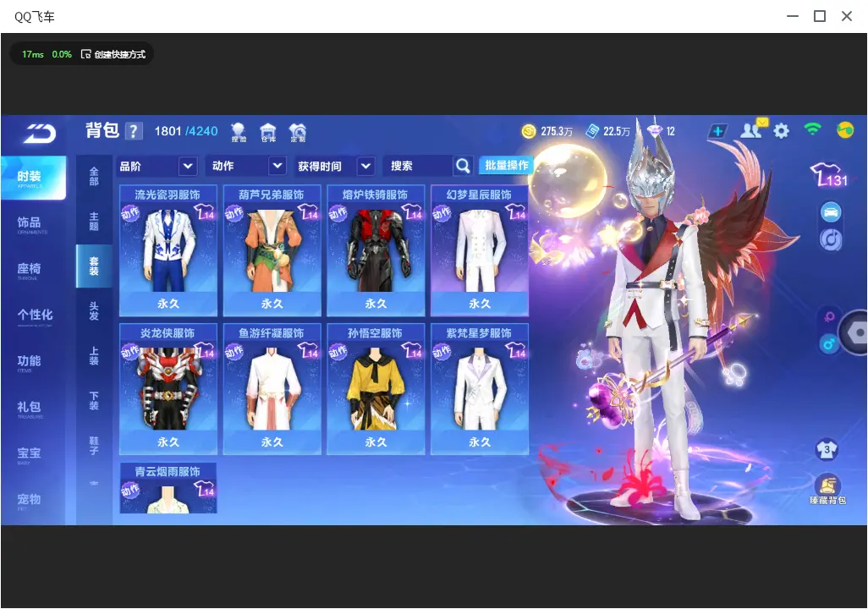Switch to the 套装 sub-tab
The image size is (868, 609).
click(94, 266)
